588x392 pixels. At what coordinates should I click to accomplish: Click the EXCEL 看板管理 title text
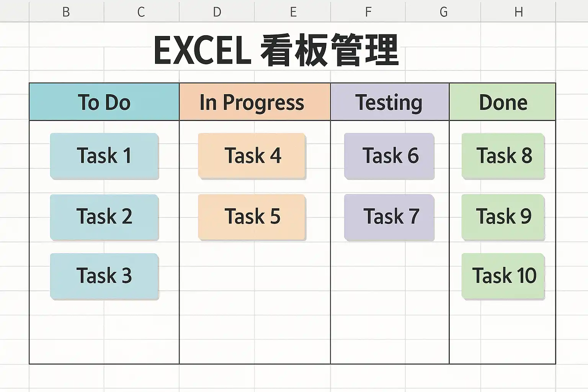[x=276, y=51]
